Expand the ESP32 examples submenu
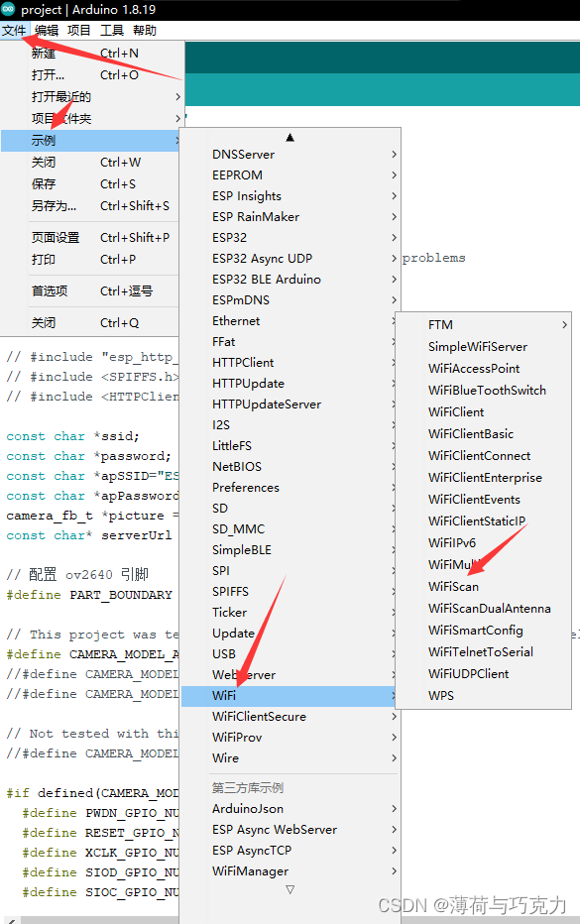 [x=290, y=238]
